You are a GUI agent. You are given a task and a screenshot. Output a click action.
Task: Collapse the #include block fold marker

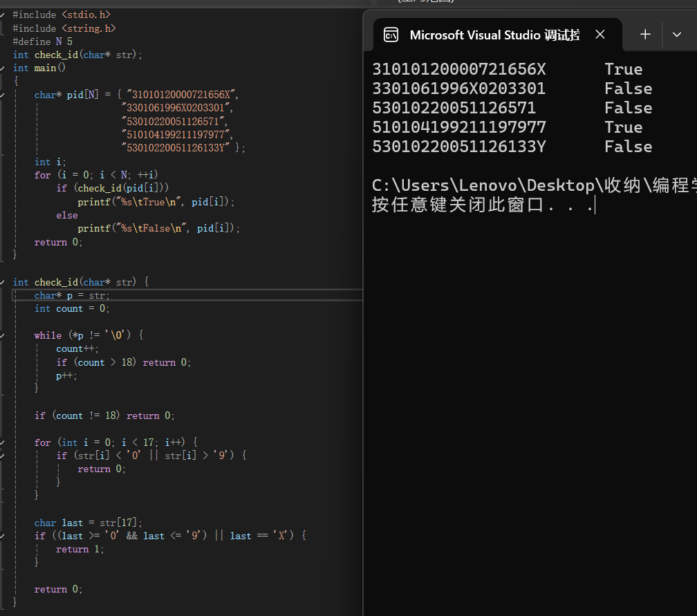(3, 15)
